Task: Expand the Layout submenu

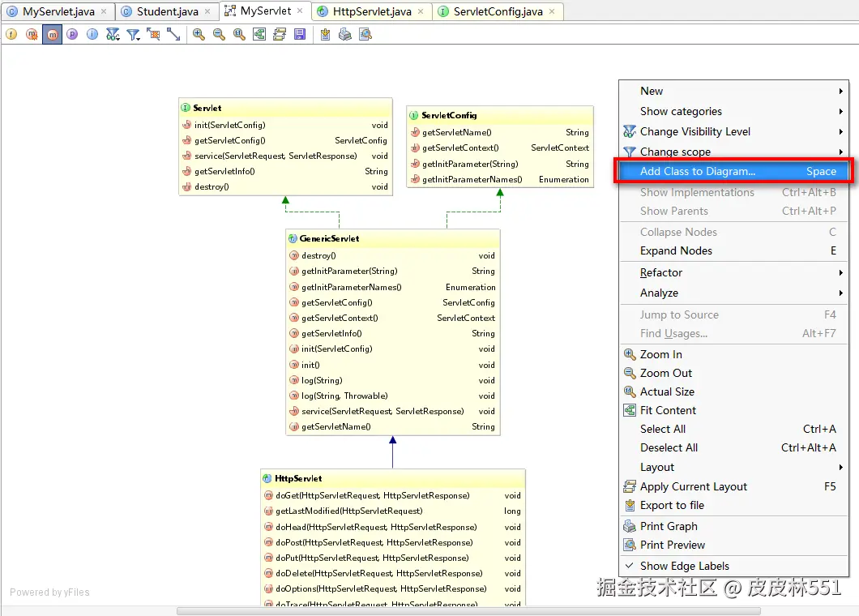Action: point(734,467)
